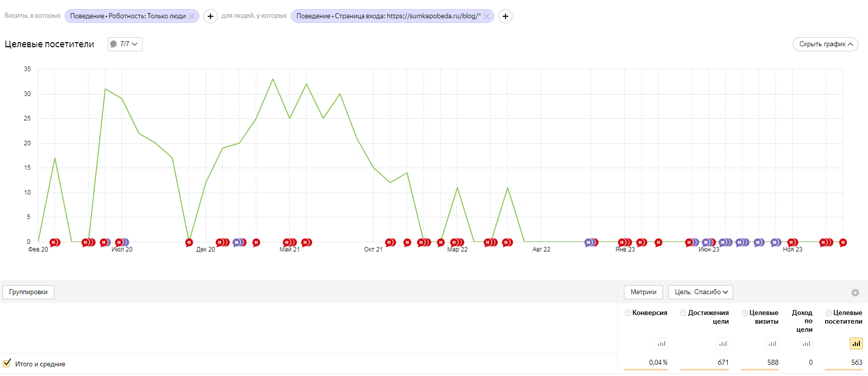Sort by Целевые визиты column header
This screenshot has width=868, height=376.
(x=763, y=317)
